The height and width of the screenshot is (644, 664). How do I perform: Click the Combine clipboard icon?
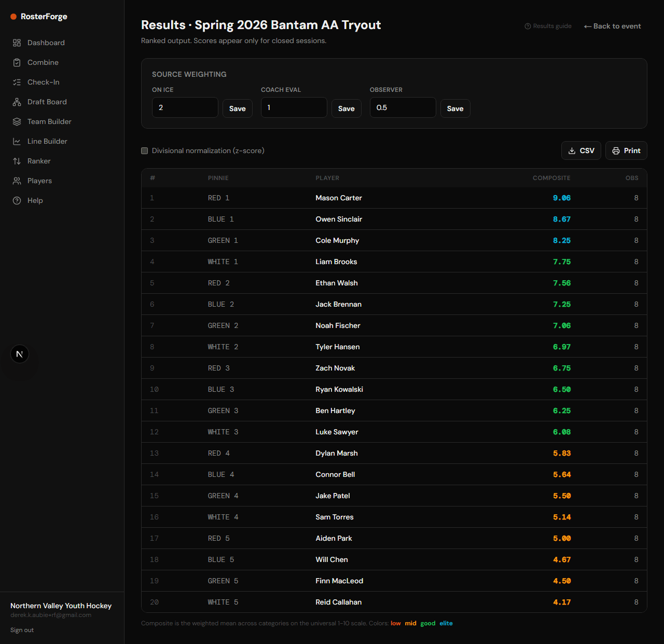point(17,62)
